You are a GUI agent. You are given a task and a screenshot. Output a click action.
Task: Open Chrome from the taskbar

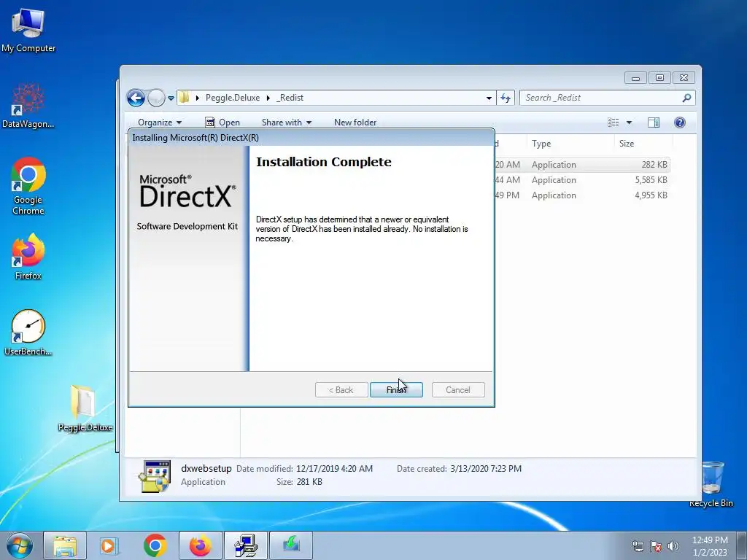[x=155, y=545]
